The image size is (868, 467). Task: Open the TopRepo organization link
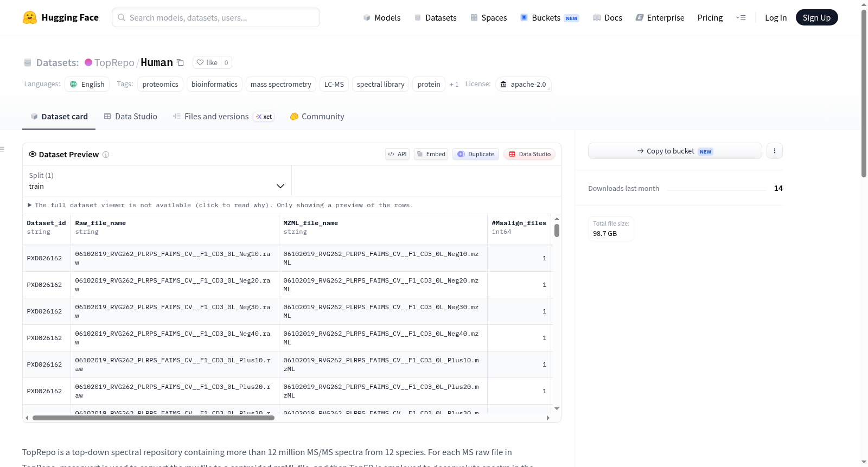[114, 62]
